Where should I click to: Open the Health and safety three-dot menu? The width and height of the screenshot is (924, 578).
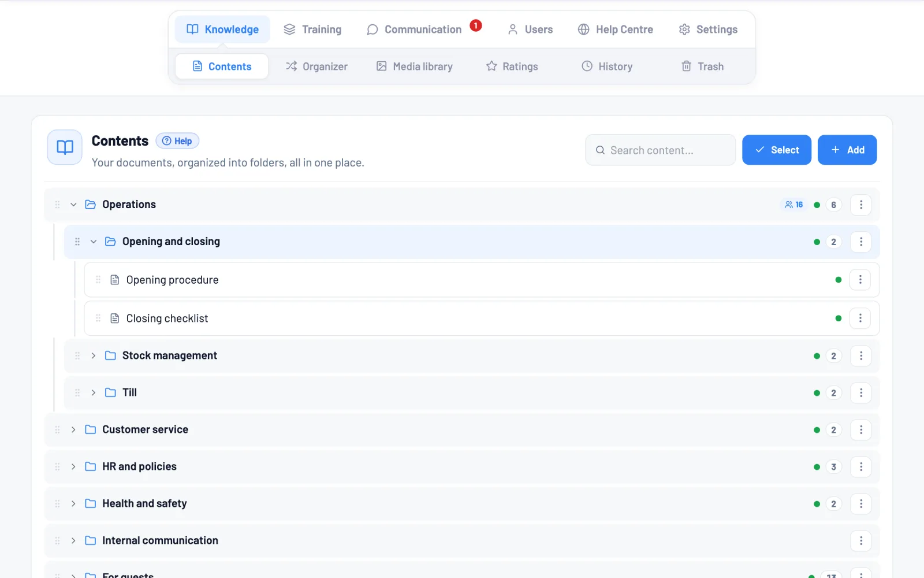click(x=860, y=503)
